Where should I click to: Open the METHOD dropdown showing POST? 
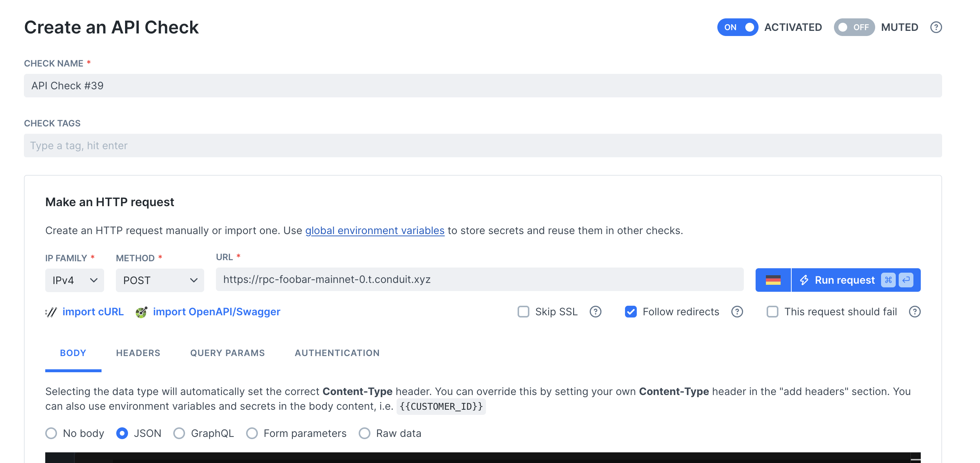point(160,280)
